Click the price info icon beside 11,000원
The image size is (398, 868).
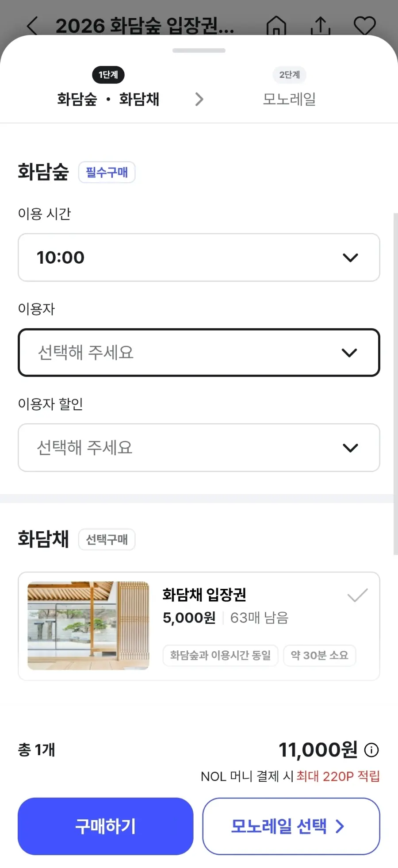(x=371, y=750)
